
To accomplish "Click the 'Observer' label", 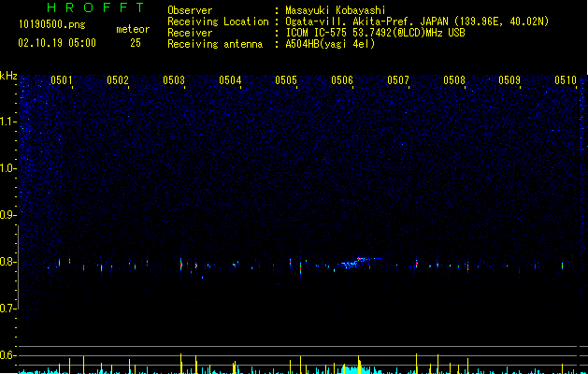I will click(190, 10).
